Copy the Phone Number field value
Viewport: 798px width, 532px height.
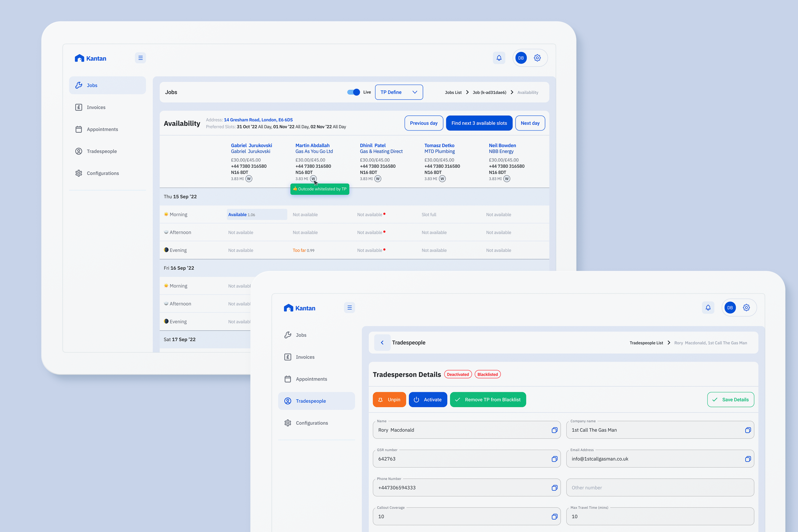click(x=554, y=488)
